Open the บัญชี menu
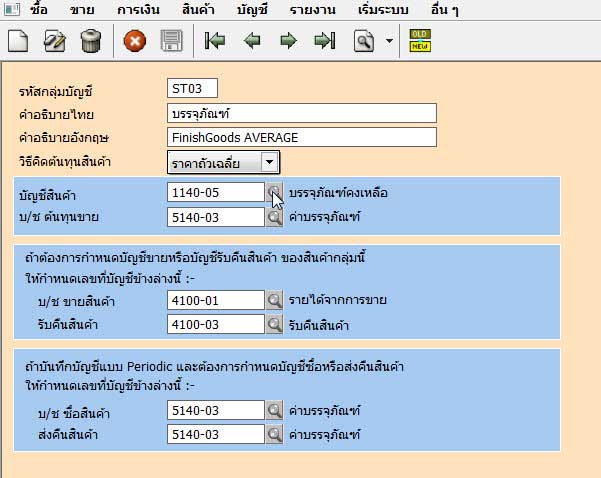Screen dimensions: 601x478 [x=252, y=9]
